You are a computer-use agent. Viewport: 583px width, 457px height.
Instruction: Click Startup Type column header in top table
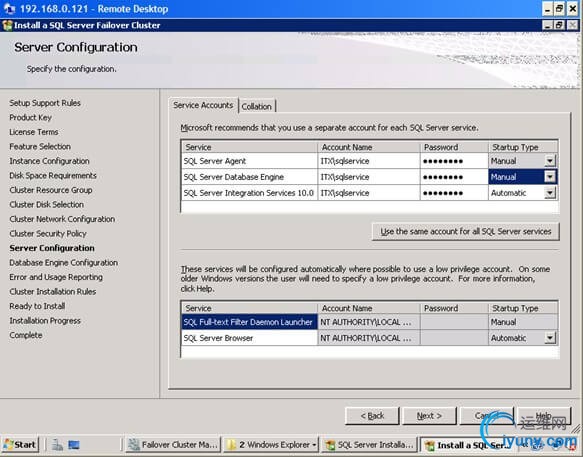click(523, 147)
